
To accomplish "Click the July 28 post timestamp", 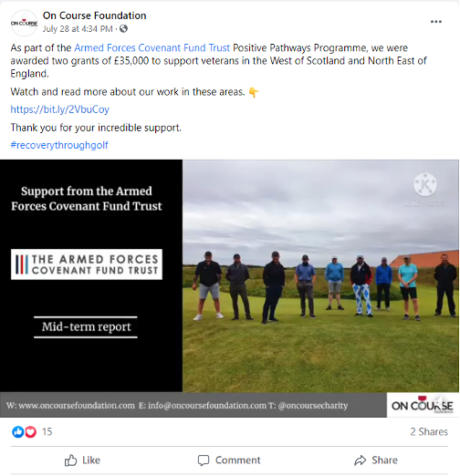I will pyautogui.click(x=78, y=29).
